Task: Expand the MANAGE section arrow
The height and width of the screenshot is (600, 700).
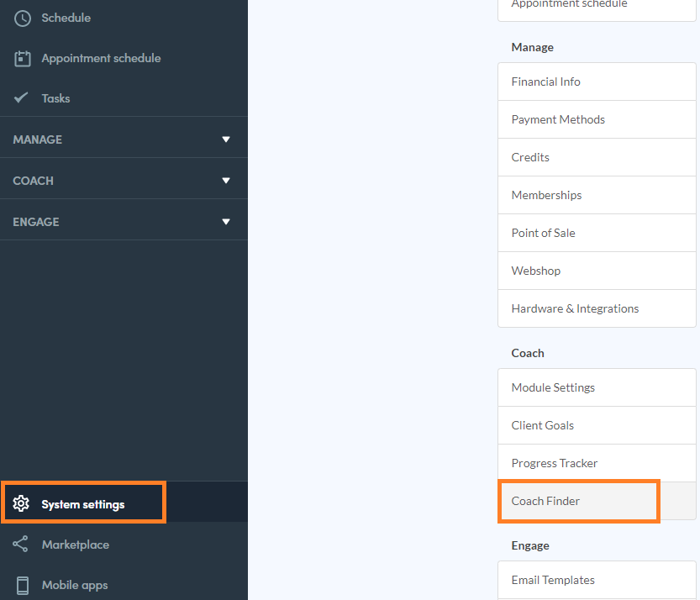Action: click(x=226, y=139)
